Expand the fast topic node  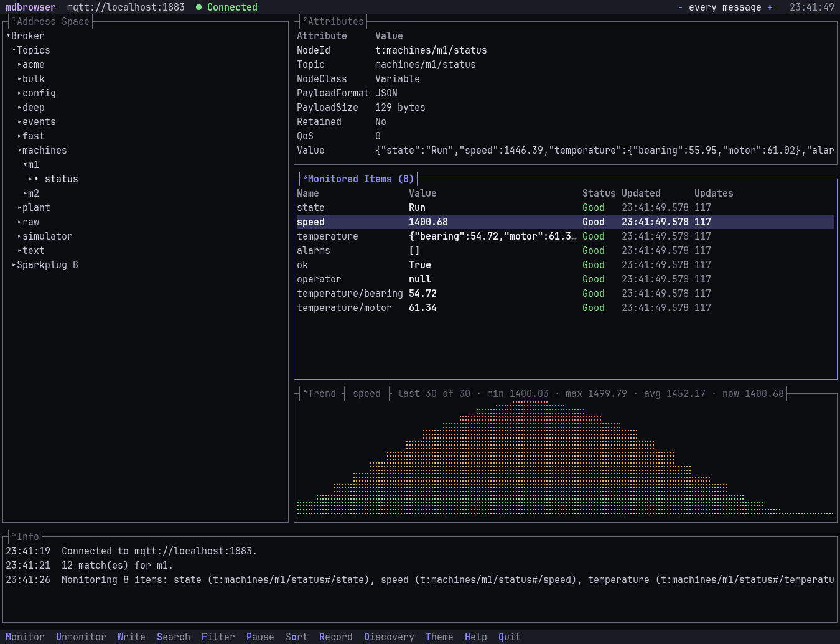pos(19,136)
